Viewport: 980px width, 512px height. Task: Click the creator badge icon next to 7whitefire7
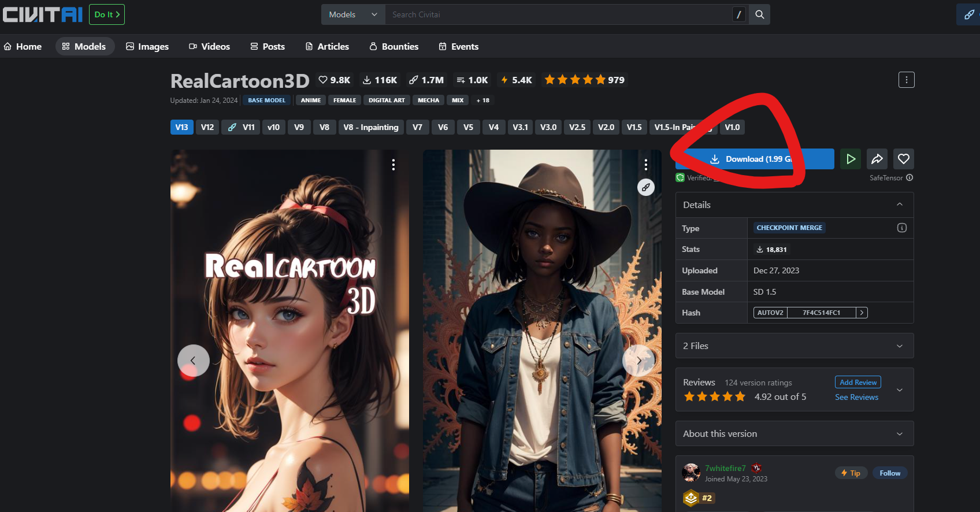756,468
